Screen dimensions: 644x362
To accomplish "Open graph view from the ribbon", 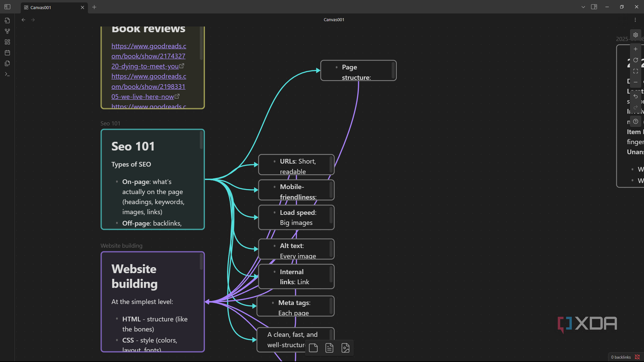I will [x=7, y=31].
